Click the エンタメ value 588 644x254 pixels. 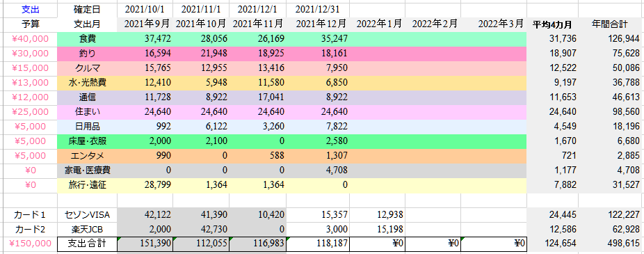[x=258, y=156]
